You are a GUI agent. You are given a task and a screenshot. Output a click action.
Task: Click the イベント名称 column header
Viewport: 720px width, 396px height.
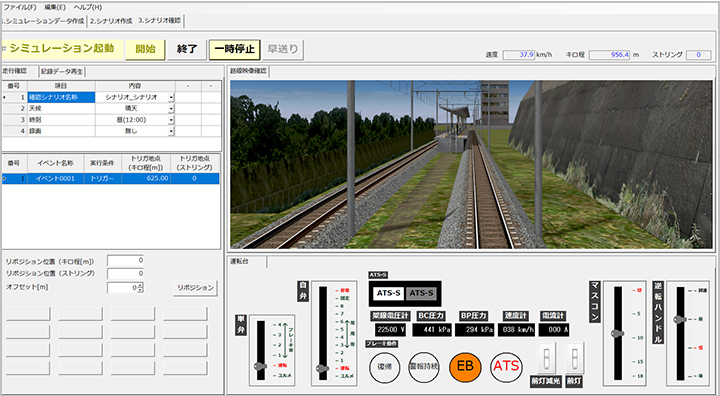coord(55,163)
